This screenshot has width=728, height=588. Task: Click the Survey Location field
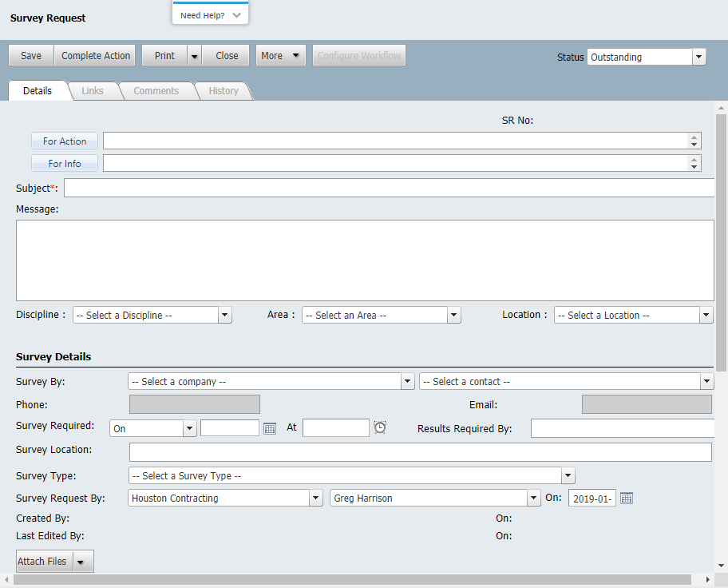click(x=420, y=452)
